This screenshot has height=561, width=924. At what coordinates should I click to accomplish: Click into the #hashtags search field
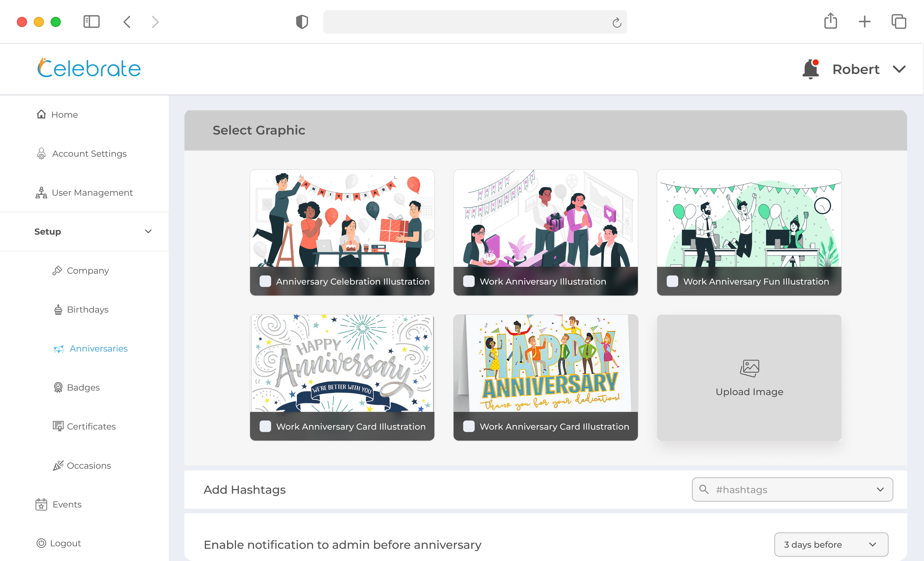[792, 489]
